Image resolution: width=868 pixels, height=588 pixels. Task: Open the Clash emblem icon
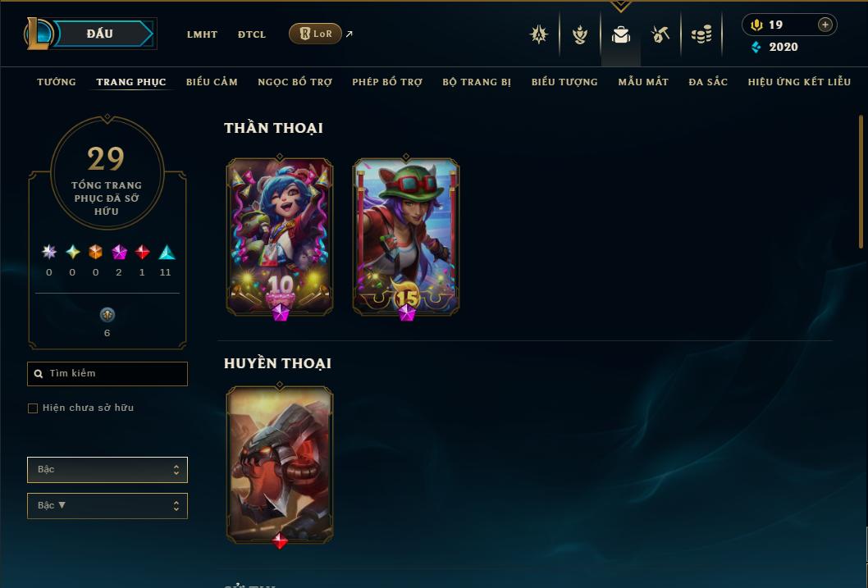[539, 34]
